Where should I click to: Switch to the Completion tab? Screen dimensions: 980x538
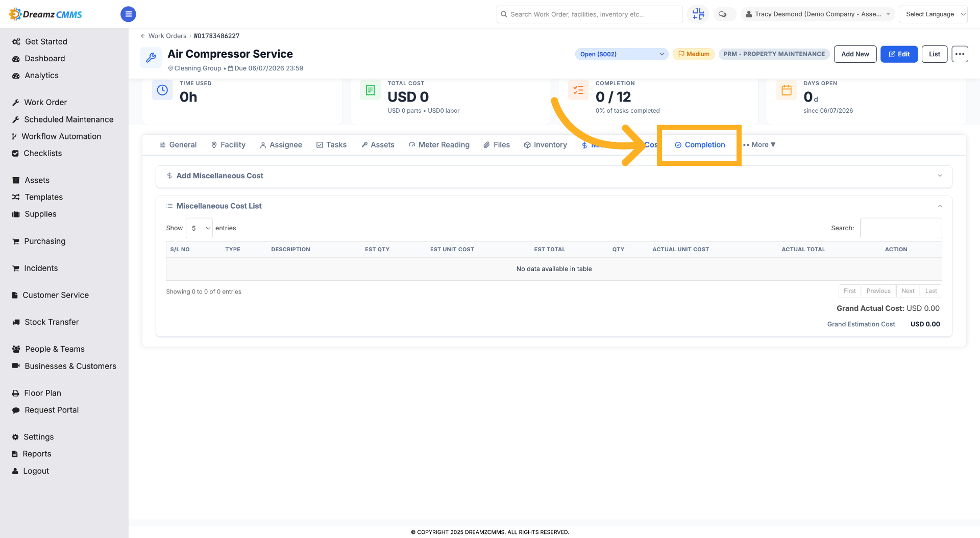700,145
